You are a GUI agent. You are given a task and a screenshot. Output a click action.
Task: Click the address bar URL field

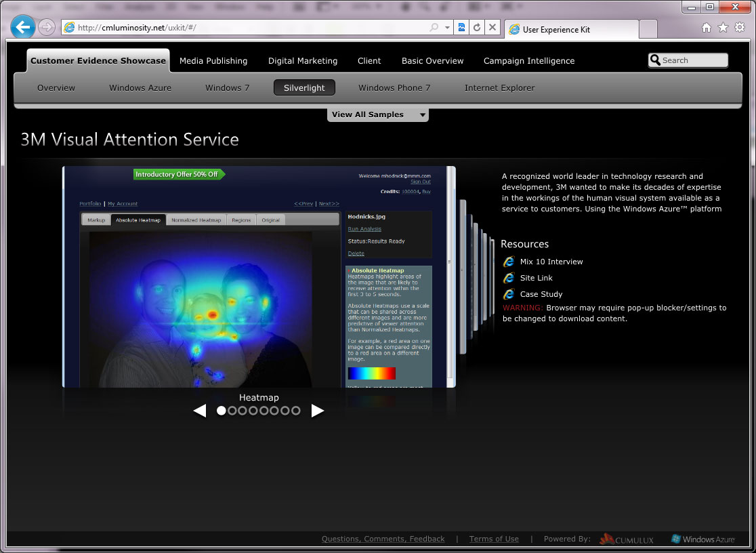click(x=246, y=28)
